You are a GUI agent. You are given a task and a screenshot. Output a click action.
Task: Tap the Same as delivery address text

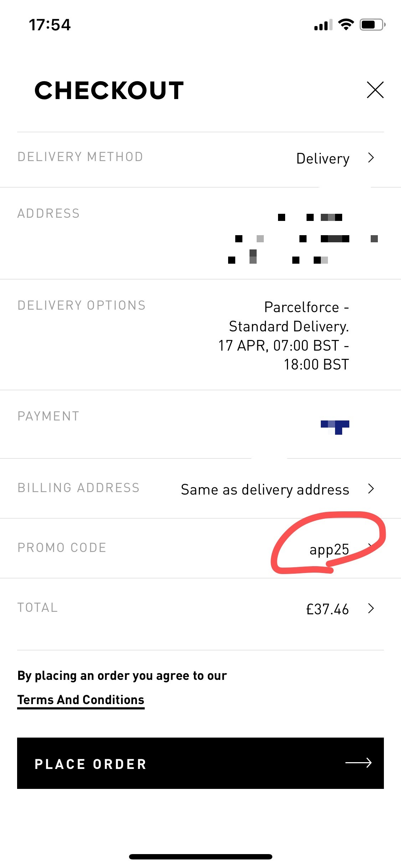point(265,490)
